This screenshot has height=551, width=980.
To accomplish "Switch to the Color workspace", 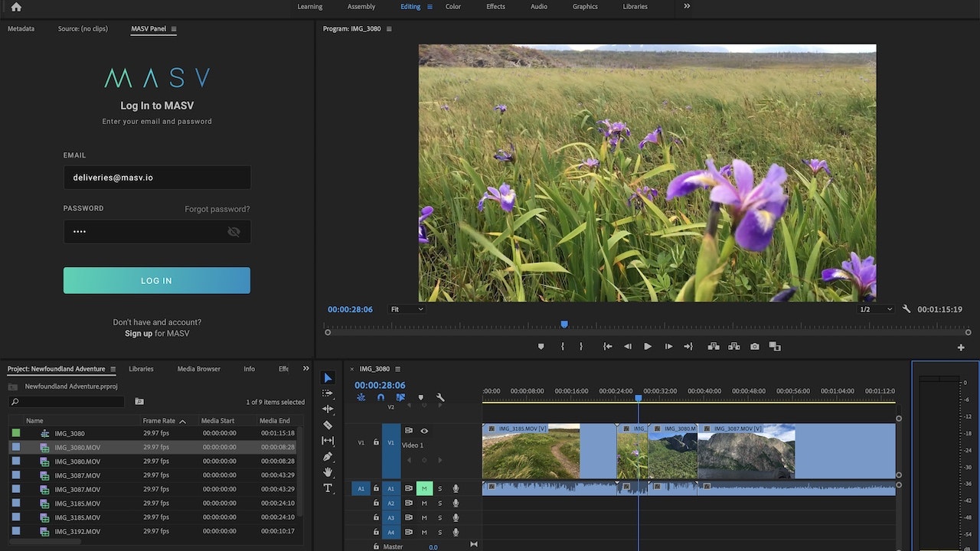I will [x=453, y=7].
